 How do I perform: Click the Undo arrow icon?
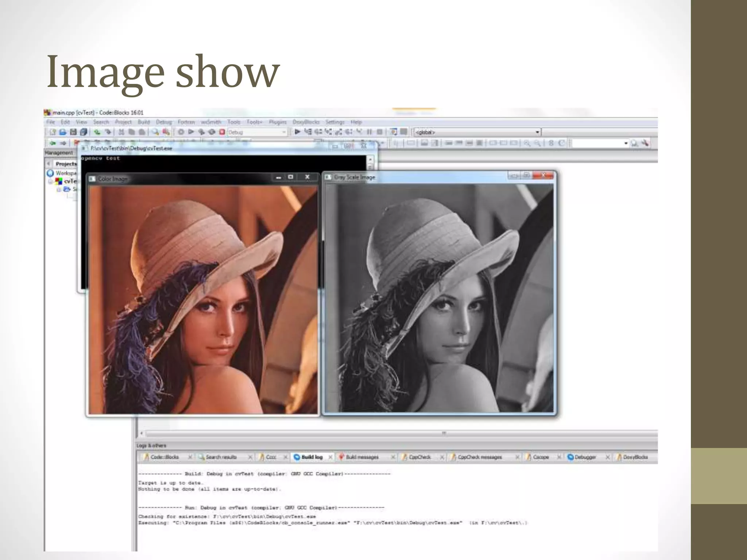click(97, 132)
